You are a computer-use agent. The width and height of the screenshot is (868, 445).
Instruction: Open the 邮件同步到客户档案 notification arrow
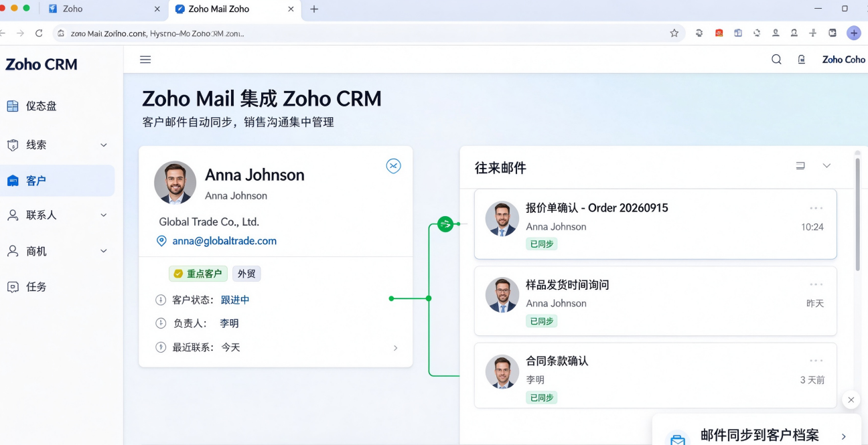(844, 436)
